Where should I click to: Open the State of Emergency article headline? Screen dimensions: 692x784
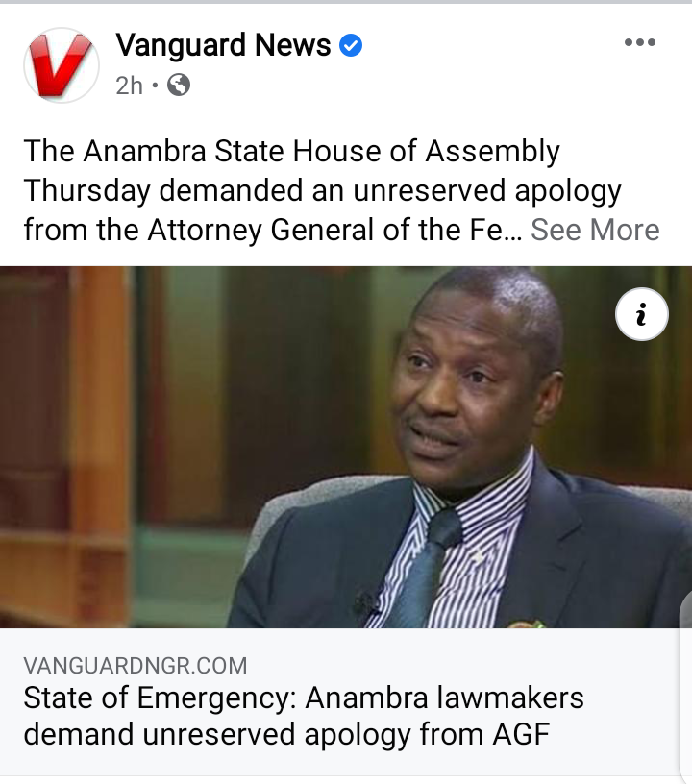click(x=304, y=716)
